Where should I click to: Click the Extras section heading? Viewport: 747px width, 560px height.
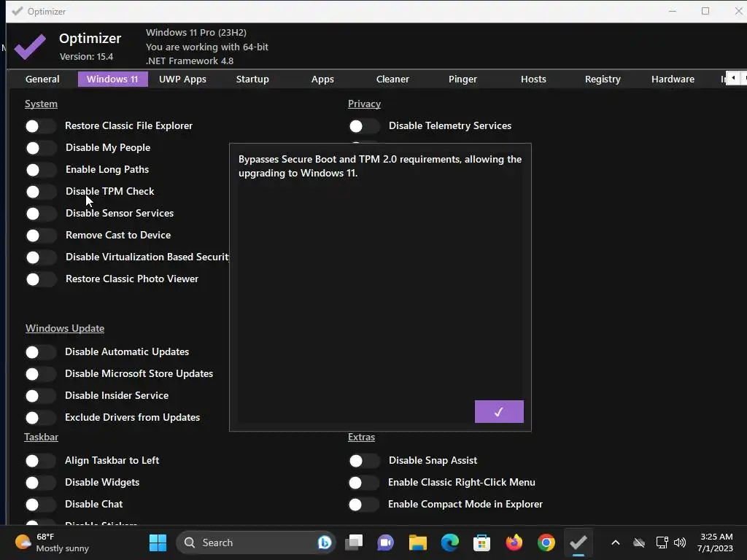coord(361,437)
